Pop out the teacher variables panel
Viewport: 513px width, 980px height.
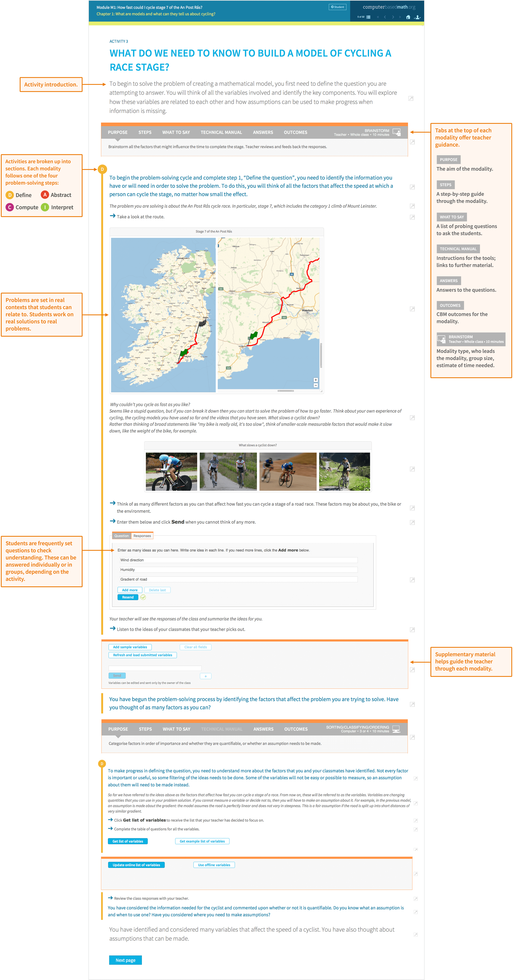[x=412, y=670]
